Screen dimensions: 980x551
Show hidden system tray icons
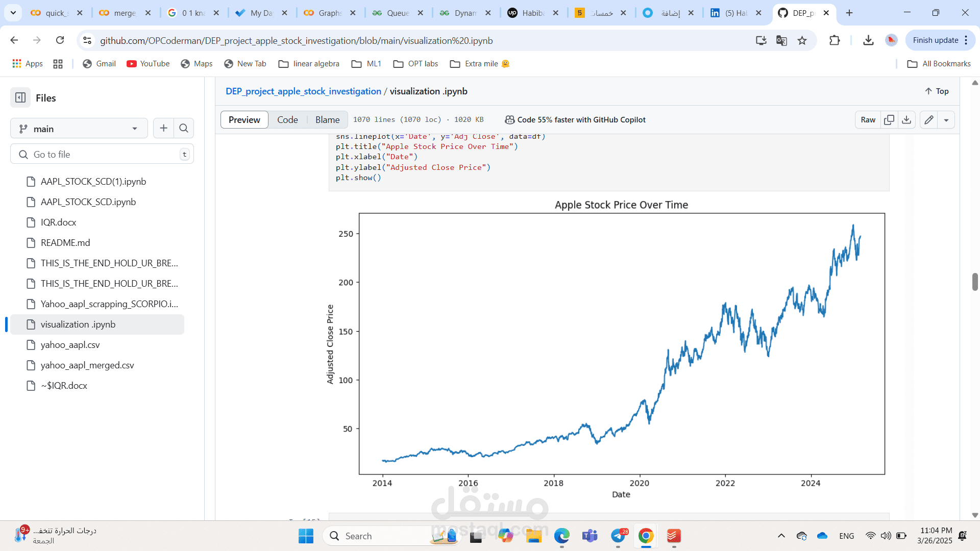[781, 536]
